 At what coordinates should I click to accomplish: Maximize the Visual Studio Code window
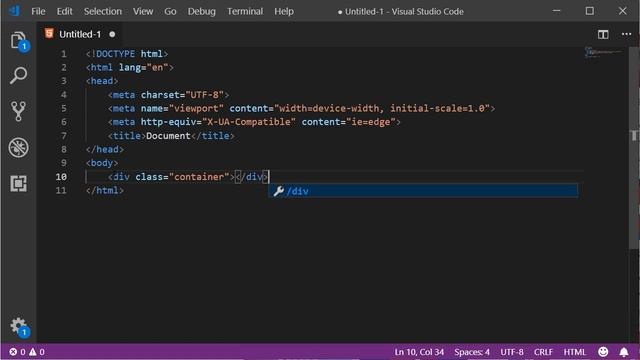click(x=590, y=11)
